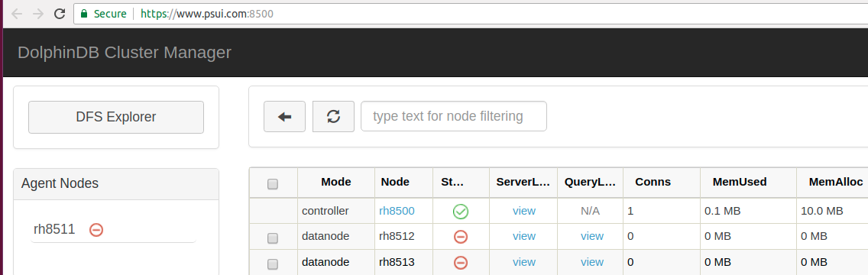Viewport: 868px width, 275px height.
Task: Click the browser back arrow
Action: tap(17, 14)
